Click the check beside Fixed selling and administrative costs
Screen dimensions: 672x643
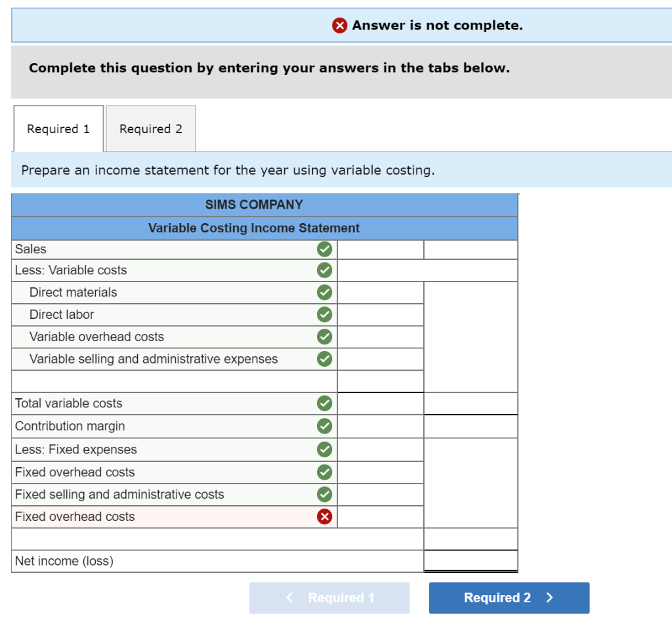pyautogui.click(x=324, y=494)
